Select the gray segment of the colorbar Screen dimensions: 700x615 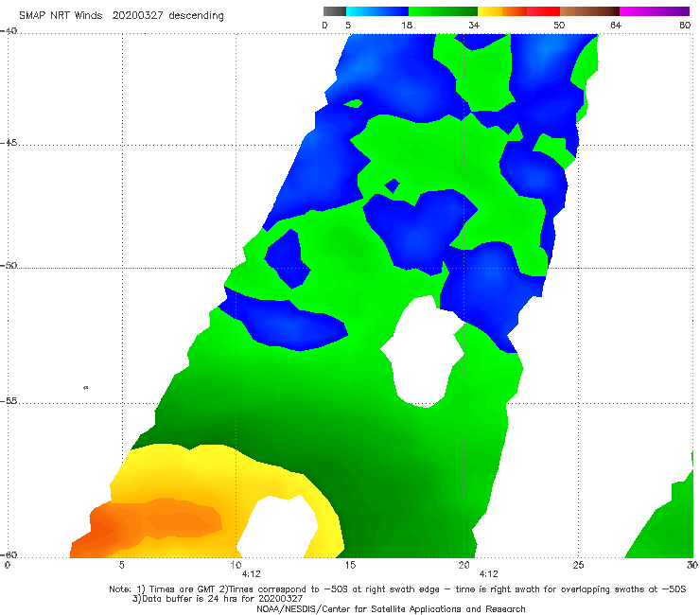(x=334, y=11)
